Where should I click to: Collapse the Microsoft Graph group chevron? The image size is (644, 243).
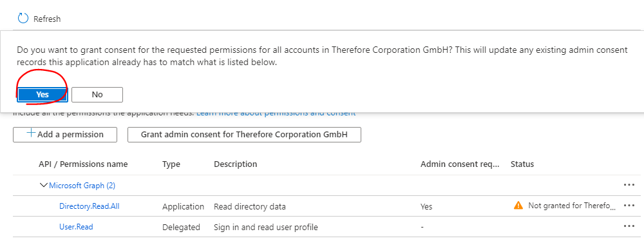pos(44,185)
